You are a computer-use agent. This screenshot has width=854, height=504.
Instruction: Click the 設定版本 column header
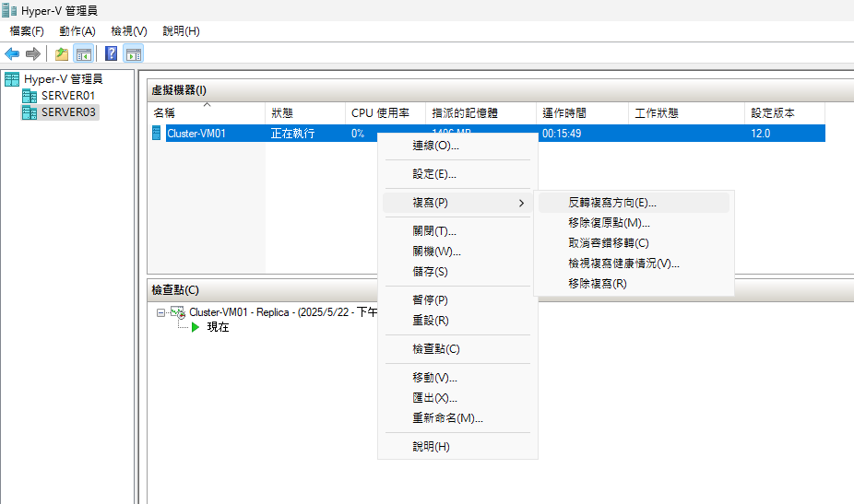773,113
